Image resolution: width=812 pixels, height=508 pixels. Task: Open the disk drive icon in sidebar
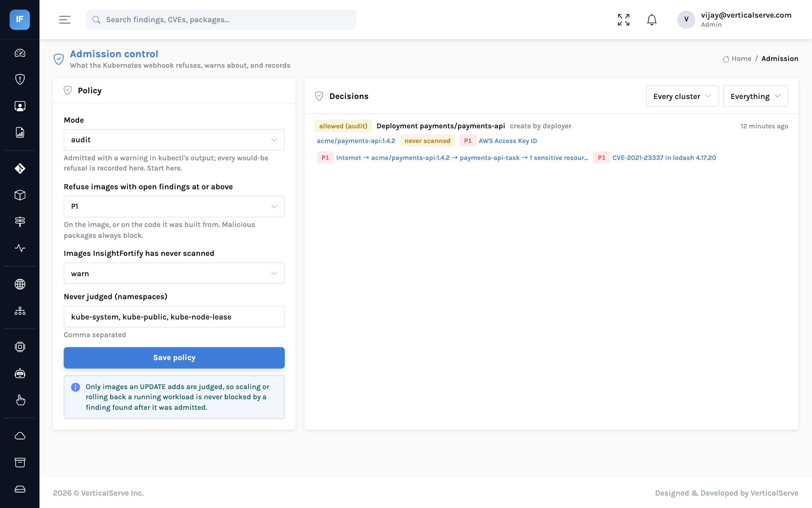coord(20,489)
